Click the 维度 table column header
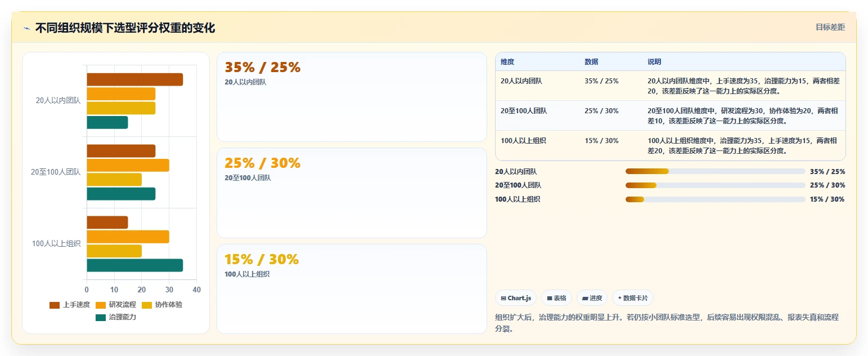Viewport: 868px width, 356px height. [x=507, y=62]
